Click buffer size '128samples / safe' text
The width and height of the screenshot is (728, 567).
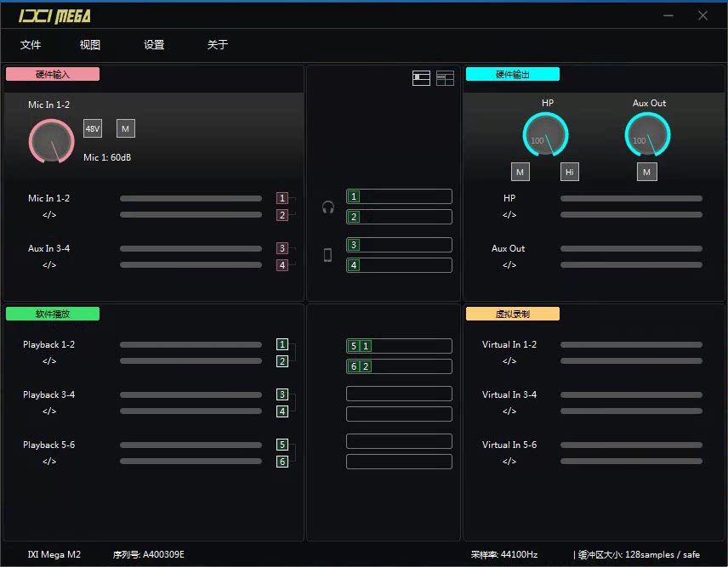[x=663, y=554]
